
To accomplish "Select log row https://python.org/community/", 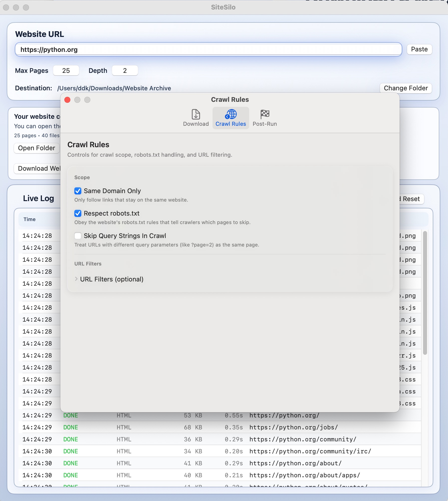I will click(220, 439).
